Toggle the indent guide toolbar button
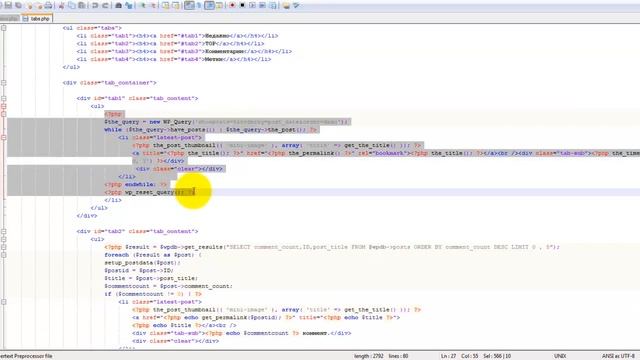 click(209, 5)
